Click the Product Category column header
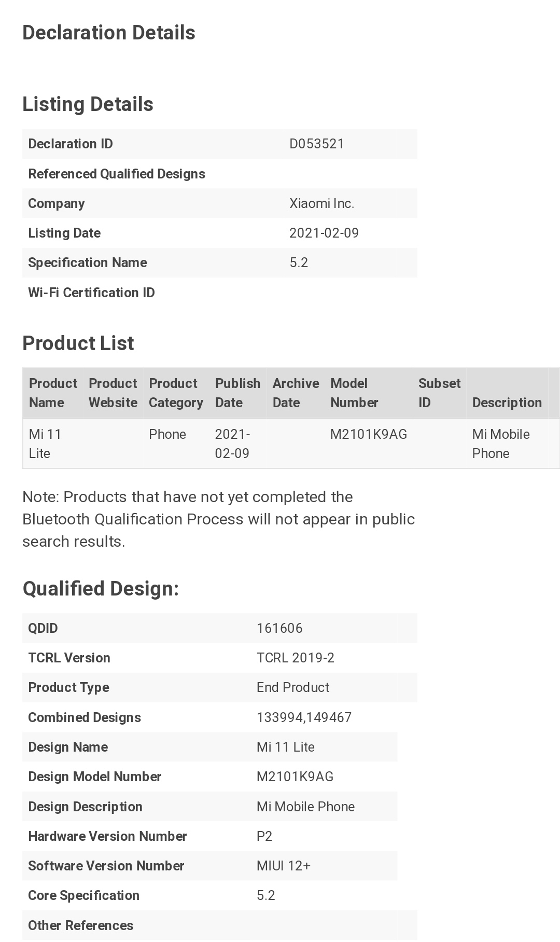 click(176, 393)
